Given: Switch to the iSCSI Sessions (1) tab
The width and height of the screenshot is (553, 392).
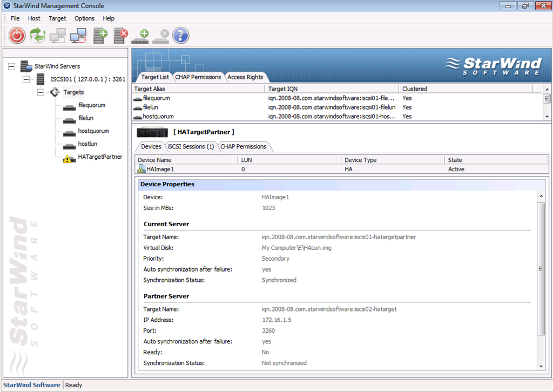Looking at the screenshot, I should pyautogui.click(x=191, y=147).
